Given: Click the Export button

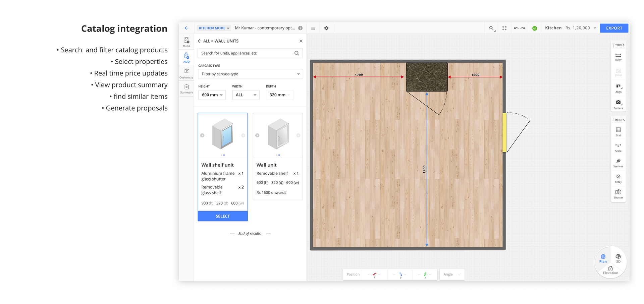Looking at the screenshot, I should (x=614, y=28).
